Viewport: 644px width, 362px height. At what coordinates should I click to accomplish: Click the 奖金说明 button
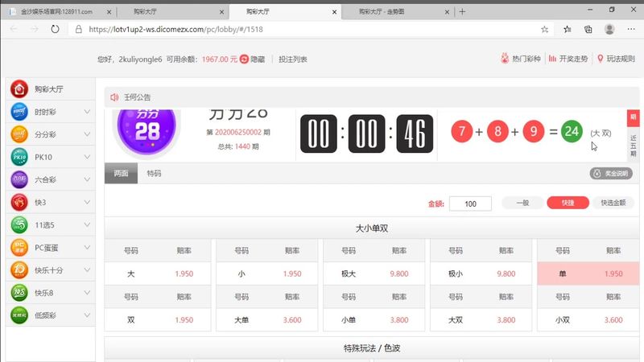(611, 173)
